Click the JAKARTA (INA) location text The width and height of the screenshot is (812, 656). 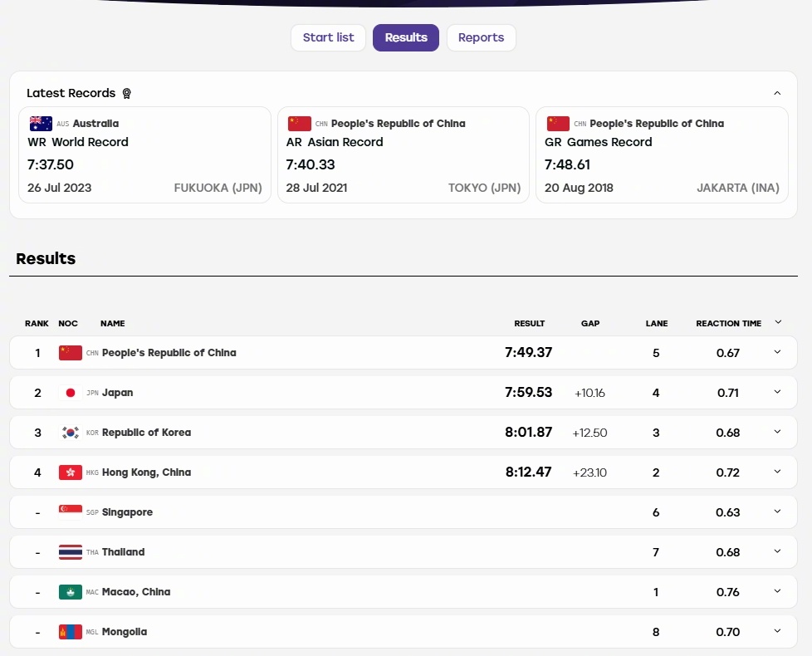(738, 188)
